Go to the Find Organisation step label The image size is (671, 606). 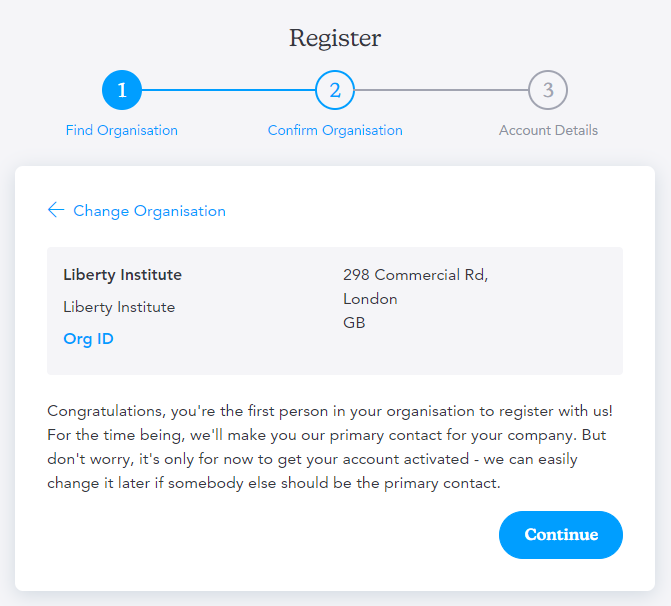coord(122,130)
